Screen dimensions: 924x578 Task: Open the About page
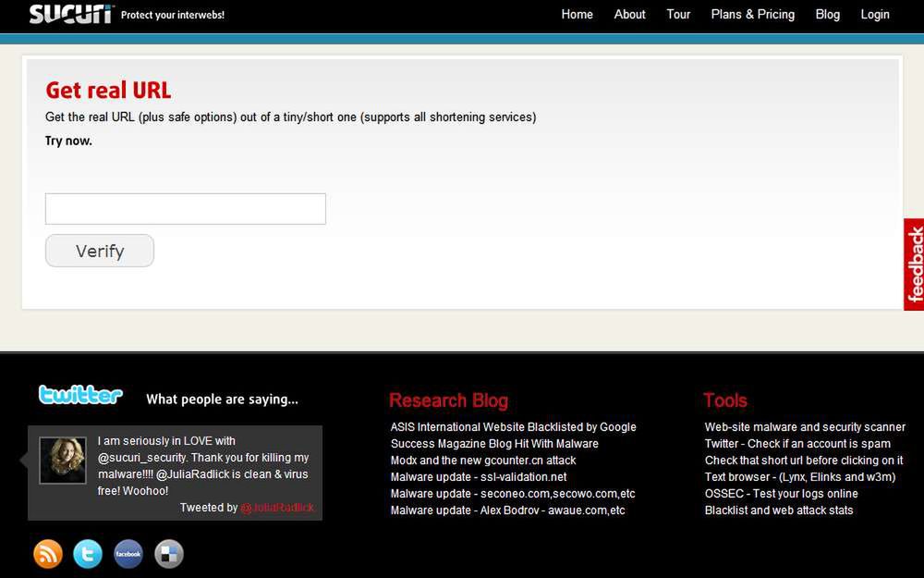pyautogui.click(x=629, y=14)
